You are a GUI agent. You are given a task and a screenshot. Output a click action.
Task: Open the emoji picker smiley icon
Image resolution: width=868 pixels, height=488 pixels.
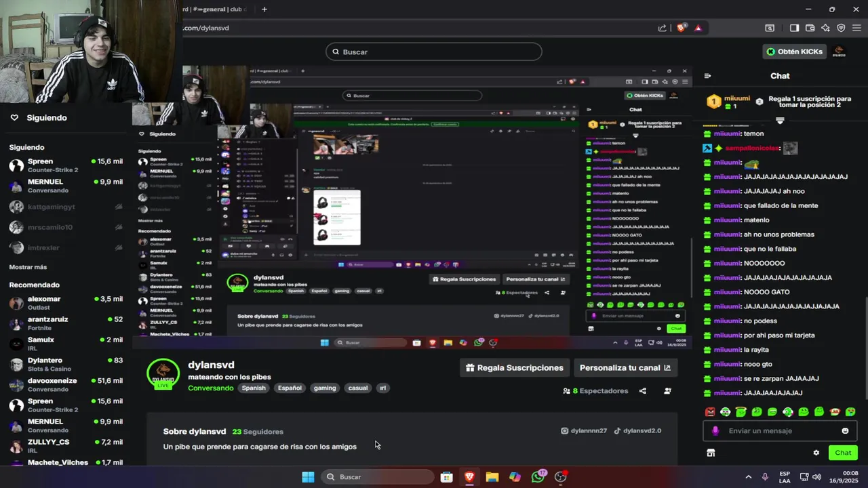(845, 431)
